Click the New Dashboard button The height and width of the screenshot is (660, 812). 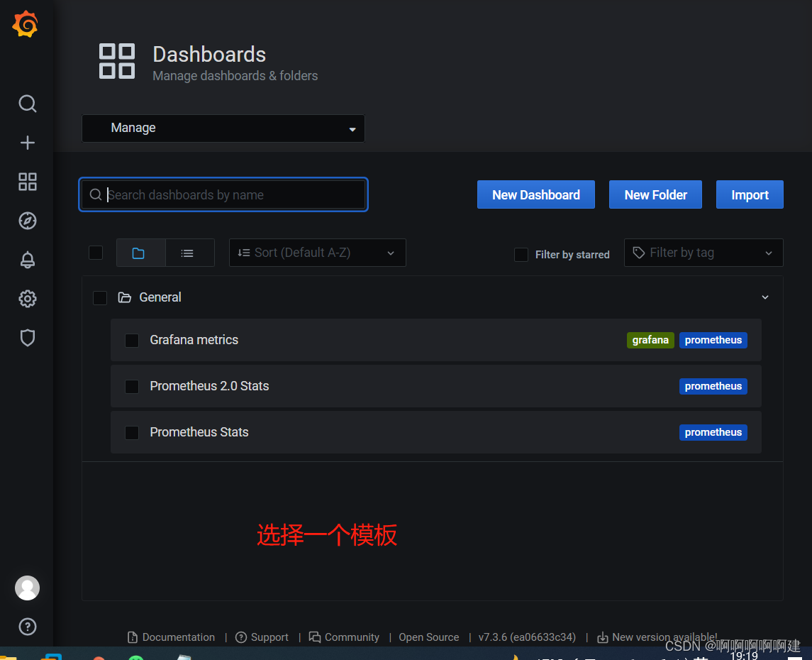click(x=536, y=194)
